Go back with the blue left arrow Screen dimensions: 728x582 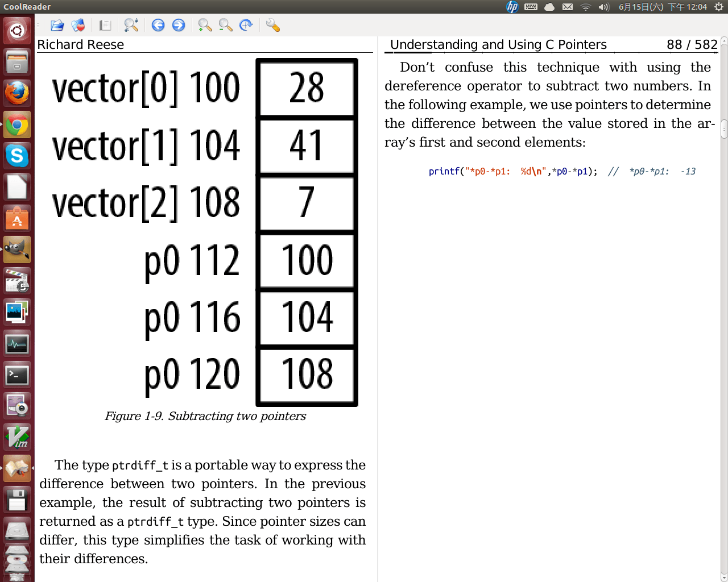pos(158,25)
